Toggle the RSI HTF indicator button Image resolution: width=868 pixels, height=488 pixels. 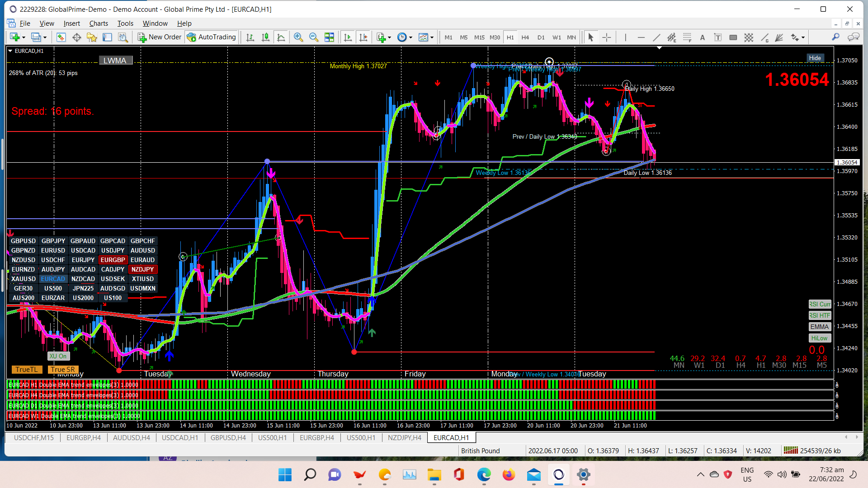819,315
